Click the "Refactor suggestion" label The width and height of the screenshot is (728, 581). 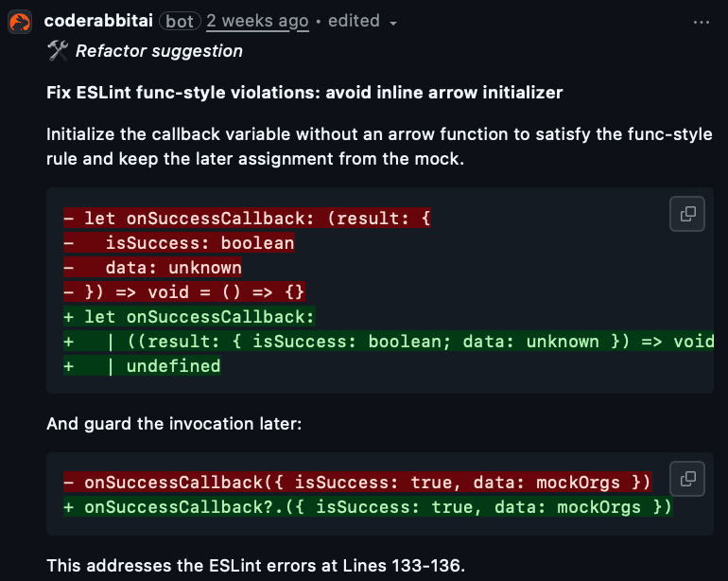pos(159,51)
